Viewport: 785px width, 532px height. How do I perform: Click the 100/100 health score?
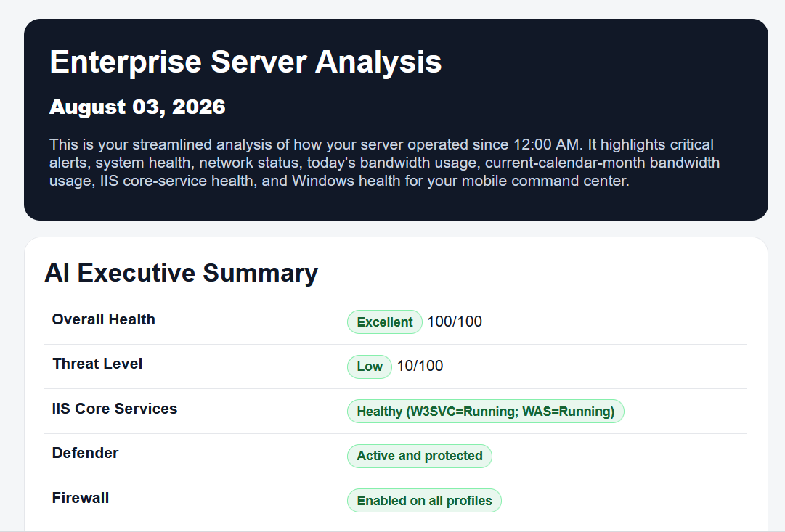tap(455, 322)
